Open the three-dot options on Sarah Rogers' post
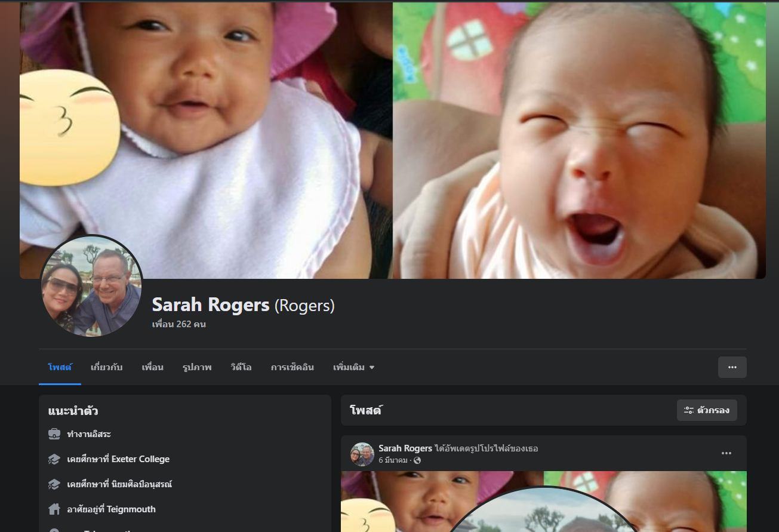 726,453
